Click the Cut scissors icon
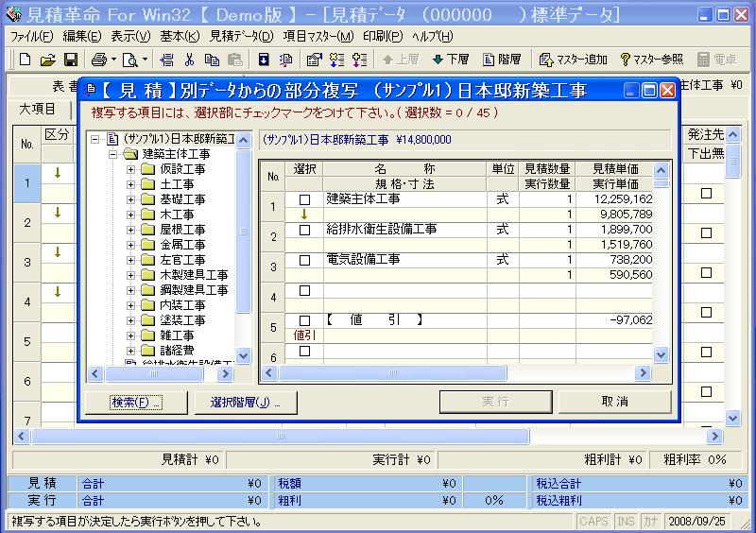756x533 pixels. point(190,60)
